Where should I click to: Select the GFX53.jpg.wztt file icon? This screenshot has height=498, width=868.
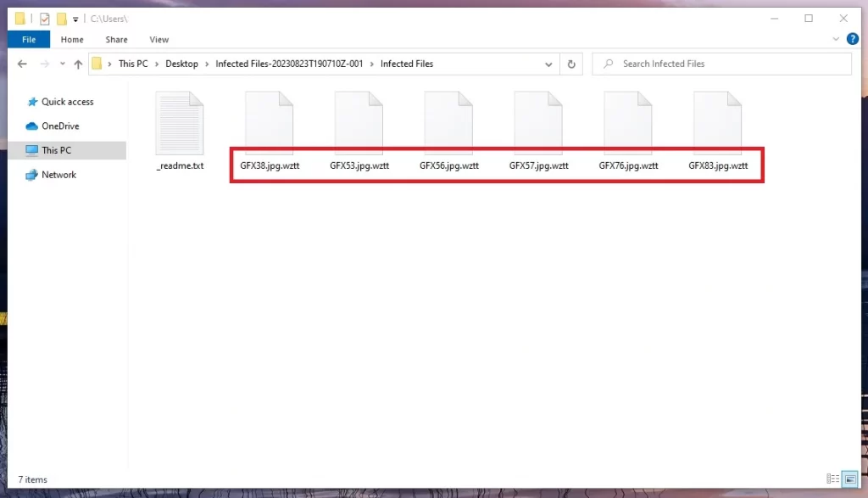coord(359,123)
